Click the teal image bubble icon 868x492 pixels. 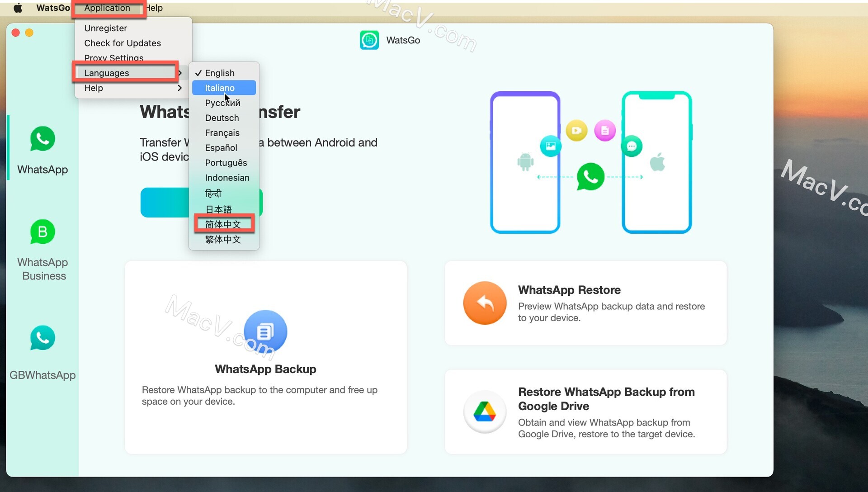pyautogui.click(x=551, y=146)
